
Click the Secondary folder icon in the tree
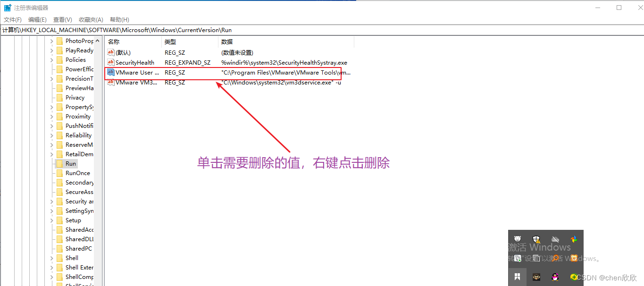[x=59, y=183]
